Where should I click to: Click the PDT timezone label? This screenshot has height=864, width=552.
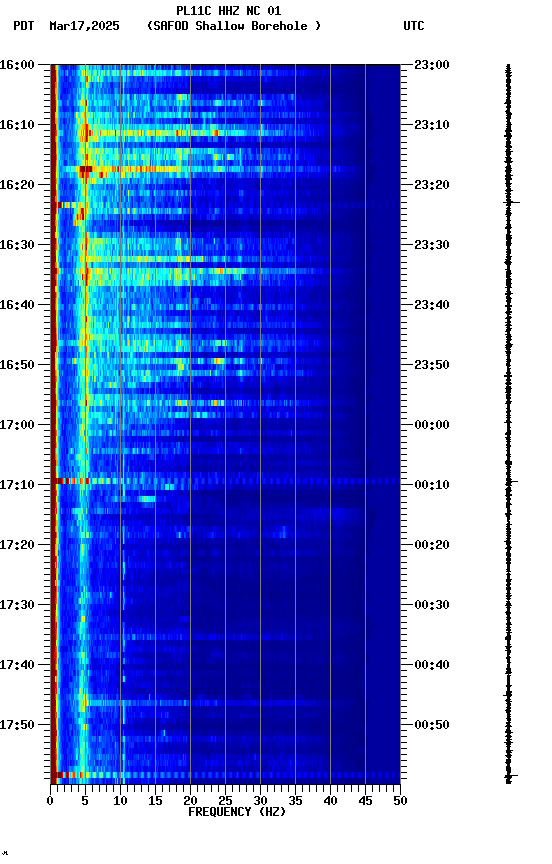click(24, 26)
